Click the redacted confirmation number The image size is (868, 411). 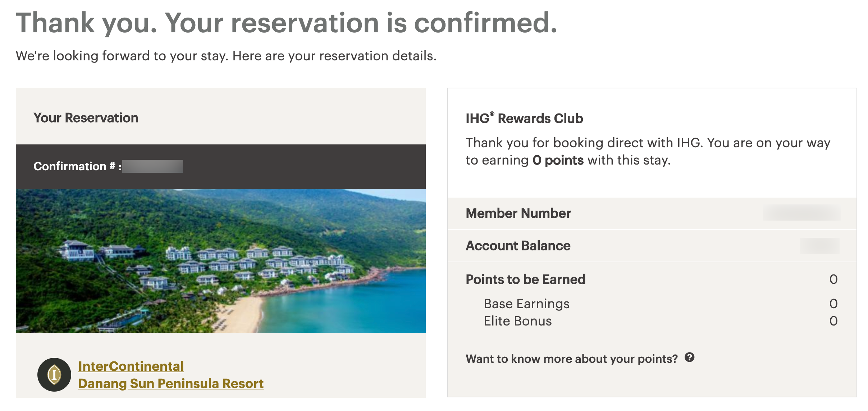[x=152, y=166]
